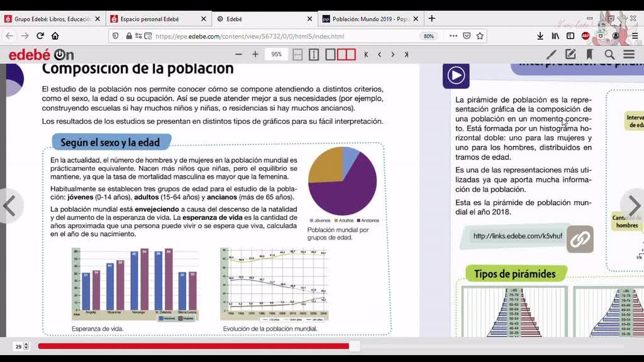Open the notes edit tool
This screenshot has width=644, height=362.
click(x=570, y=54)
